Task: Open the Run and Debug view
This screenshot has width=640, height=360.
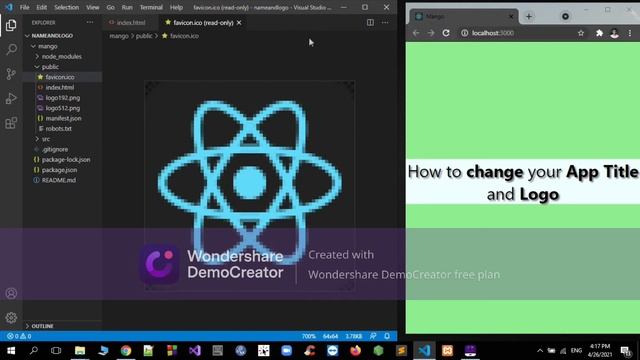Action: pyautogui.click(x=11, y=98)
